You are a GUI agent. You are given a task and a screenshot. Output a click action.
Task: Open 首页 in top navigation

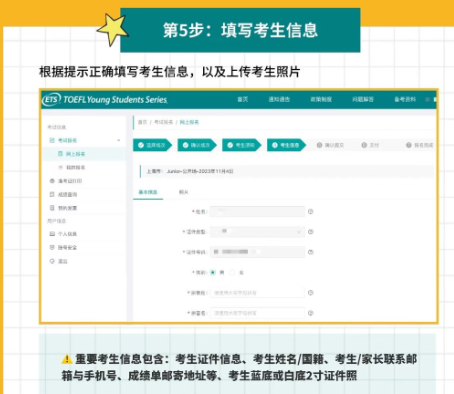pos(243,99)
